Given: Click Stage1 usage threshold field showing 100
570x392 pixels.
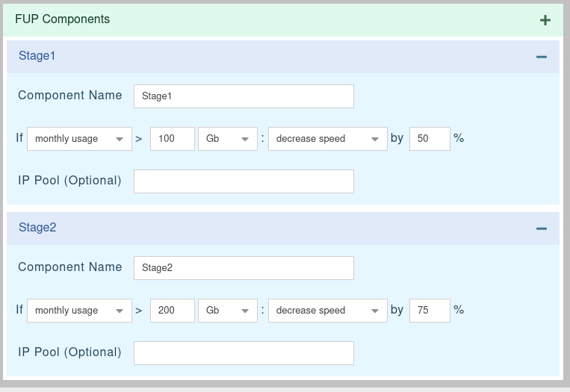Looking at the screenshot, I should [x=173, y=139].
